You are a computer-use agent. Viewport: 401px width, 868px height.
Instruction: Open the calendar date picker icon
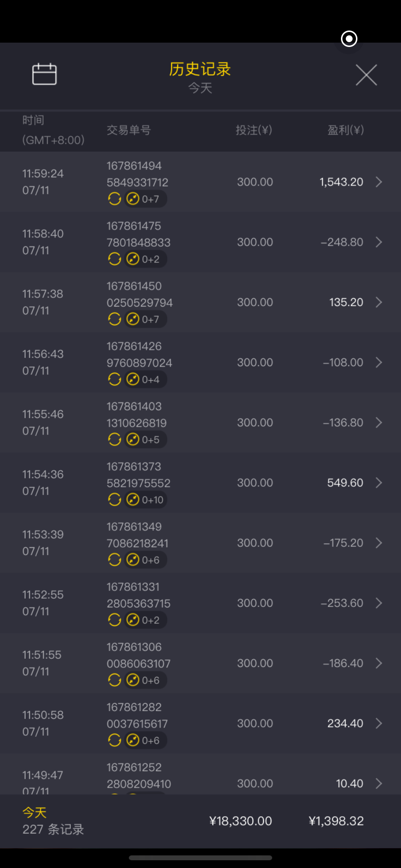(44, 75)
